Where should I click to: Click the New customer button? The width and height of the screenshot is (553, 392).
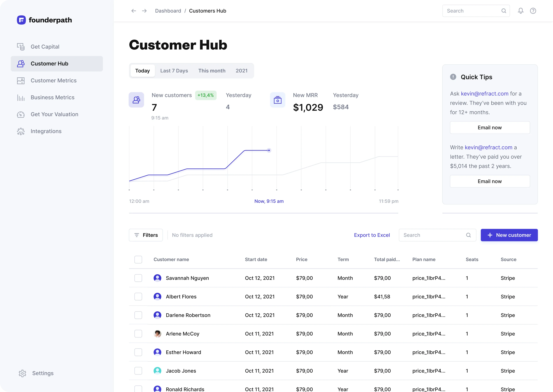pos(509,235)
